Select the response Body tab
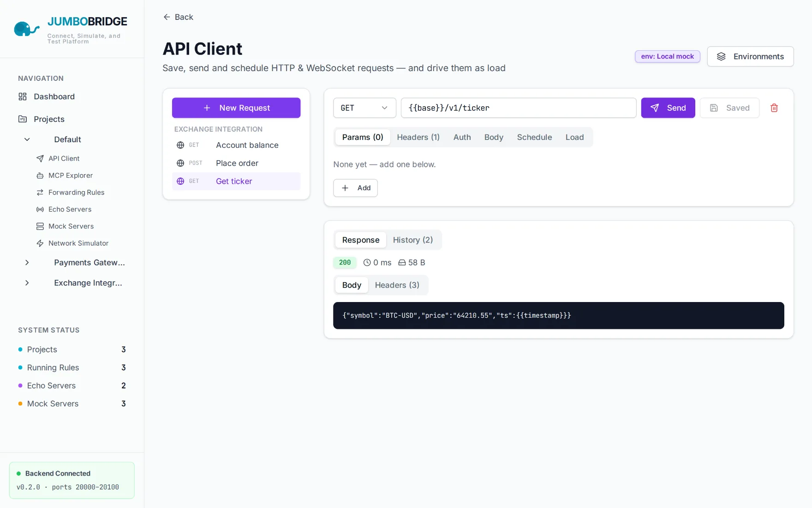Screen dimensions: 812x508 point(352,285)
